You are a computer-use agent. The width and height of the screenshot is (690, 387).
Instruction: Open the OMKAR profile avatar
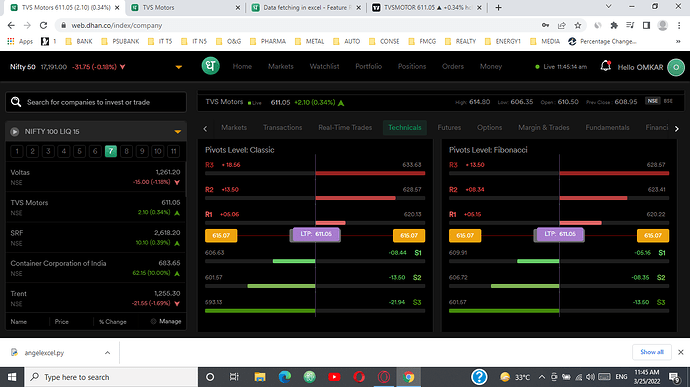676,67
